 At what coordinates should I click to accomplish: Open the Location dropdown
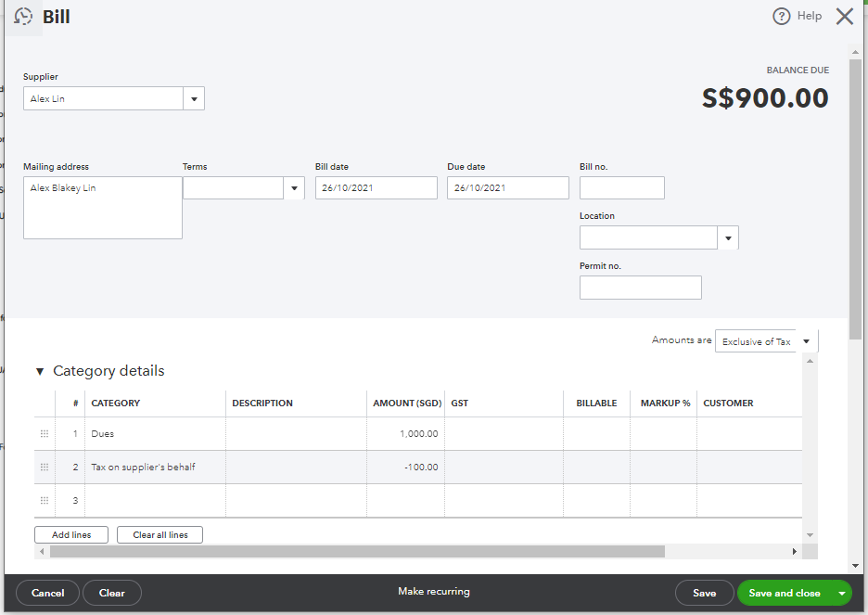coord(728,237)
